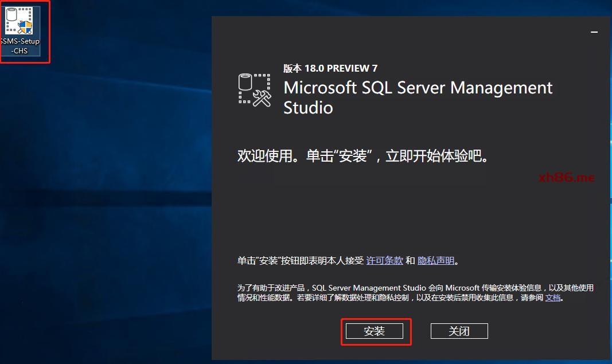Click the 版本 18.0 PREVIEW 7 version text

click(330, 68)
